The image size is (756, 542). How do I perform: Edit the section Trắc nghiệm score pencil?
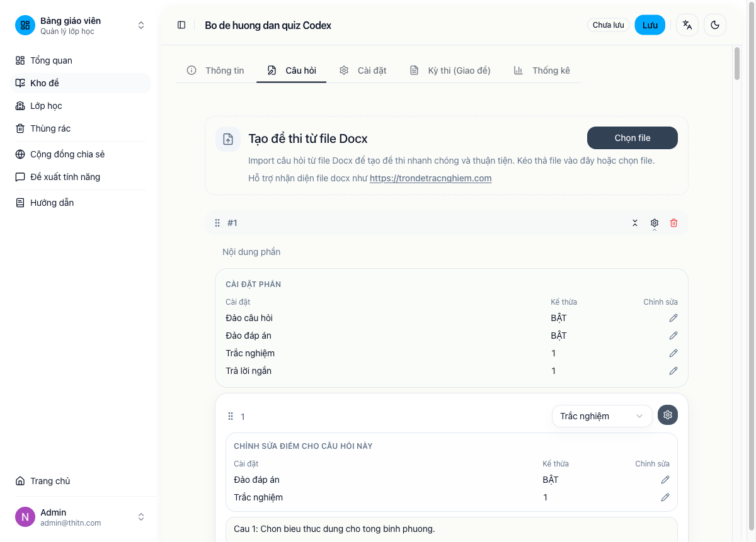click(673, 353)
